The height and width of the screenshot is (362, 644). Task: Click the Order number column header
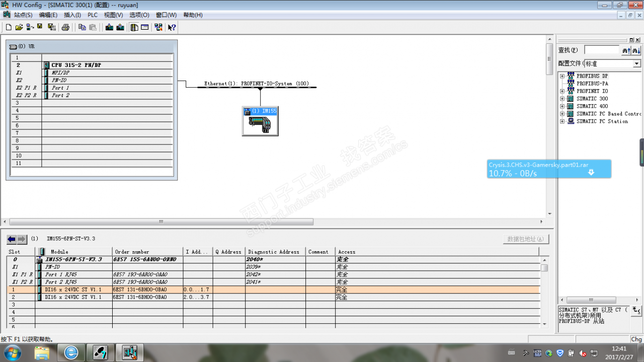coord(147,252)
